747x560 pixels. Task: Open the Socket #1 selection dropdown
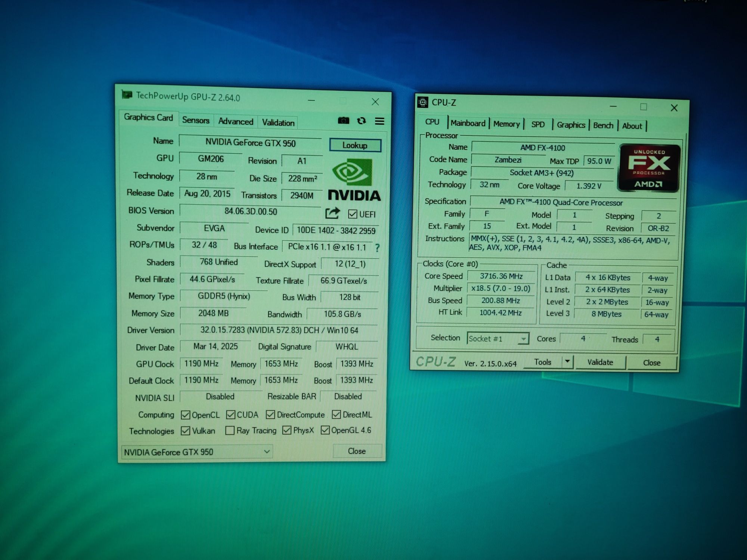coord(498,339)
